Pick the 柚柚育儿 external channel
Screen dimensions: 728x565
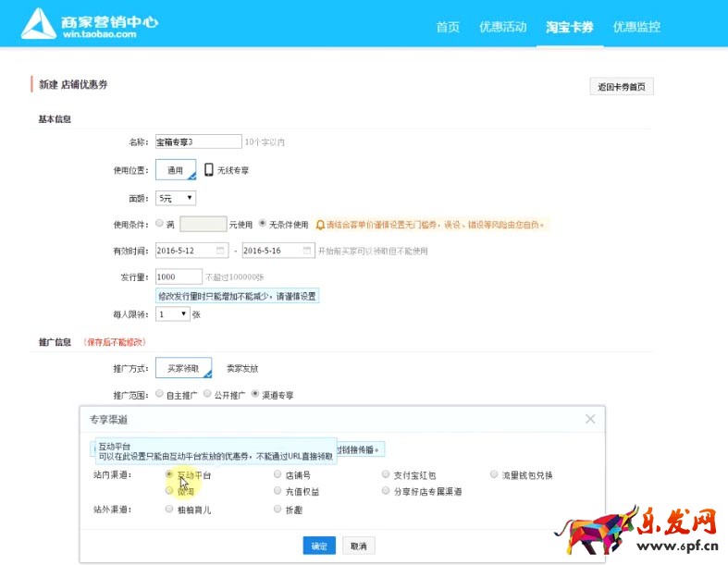tap(169, 510)
